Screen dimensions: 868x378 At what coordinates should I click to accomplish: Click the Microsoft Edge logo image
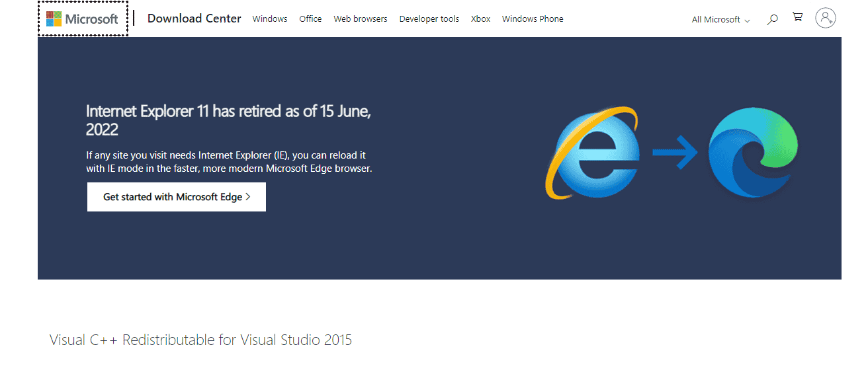coord(753,153)
